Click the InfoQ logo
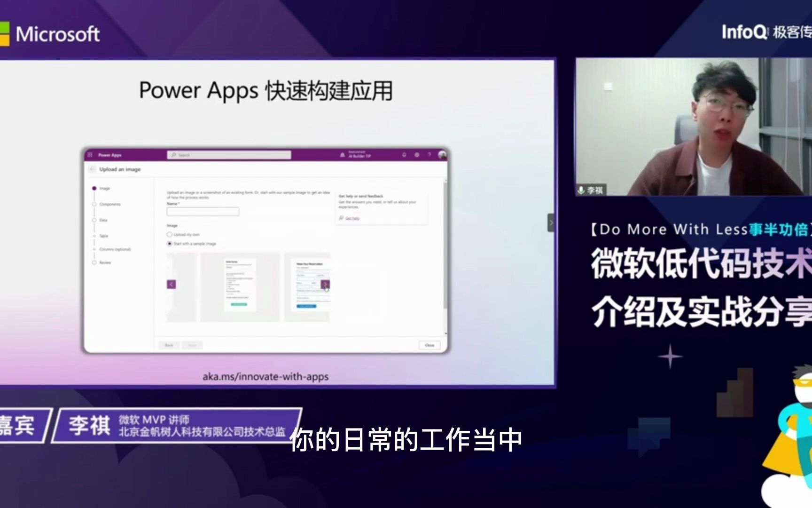 tap(744, 32)
